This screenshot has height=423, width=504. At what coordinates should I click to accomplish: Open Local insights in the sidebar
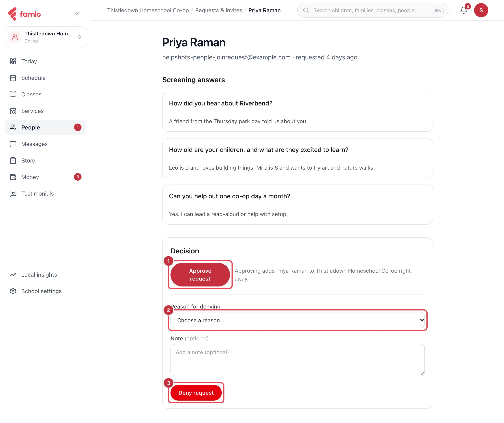(45, 275)
